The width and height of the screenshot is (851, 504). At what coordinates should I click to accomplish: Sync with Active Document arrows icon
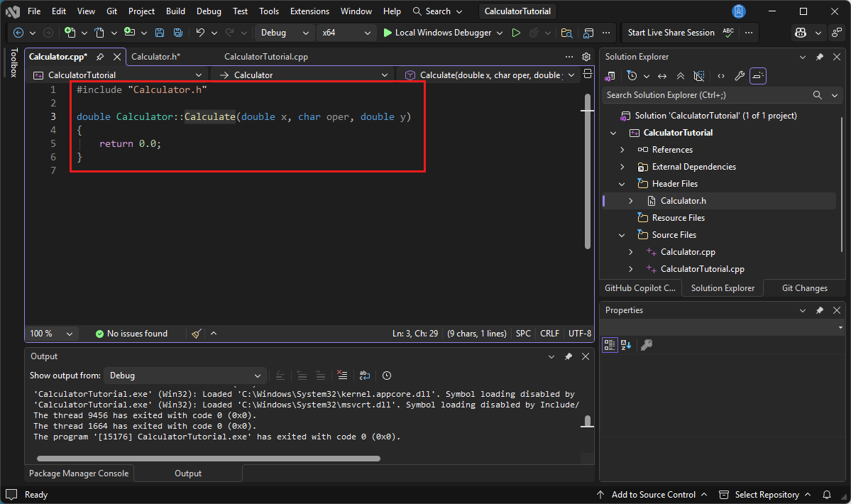662,76
